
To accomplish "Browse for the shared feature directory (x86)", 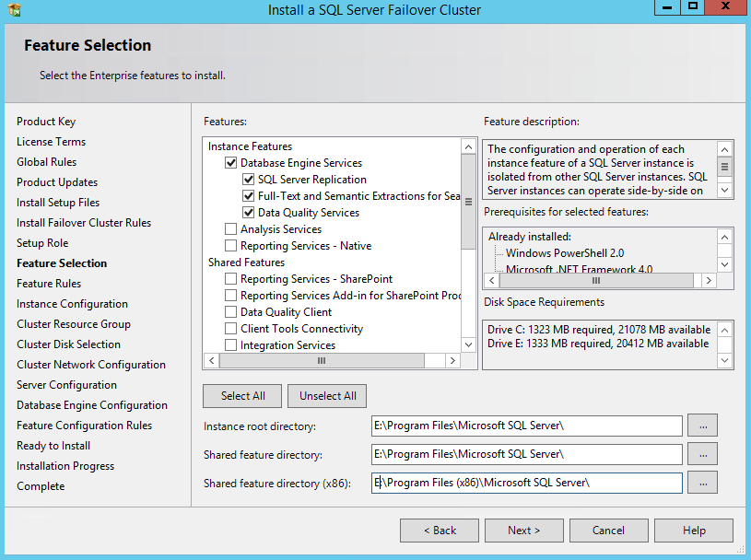I will point(703,483).
